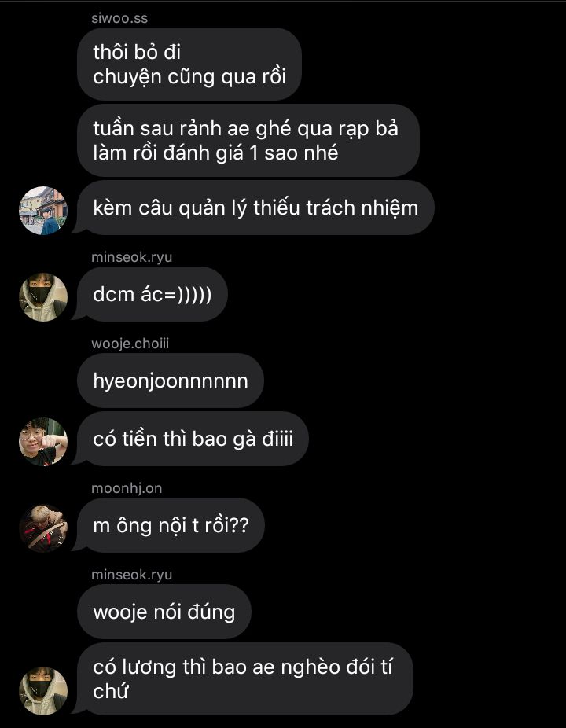Image resolution: width=566 pixels, height=728 pixels.
Task: Select the 'thôi bỏ đi' message bubble
Action: click(189, 64)
